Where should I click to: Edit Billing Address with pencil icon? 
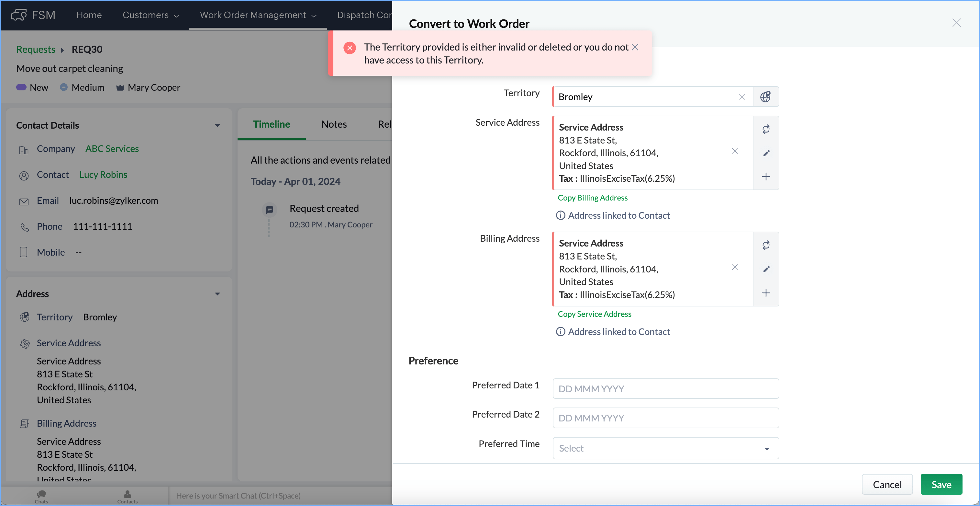[766, 269]
